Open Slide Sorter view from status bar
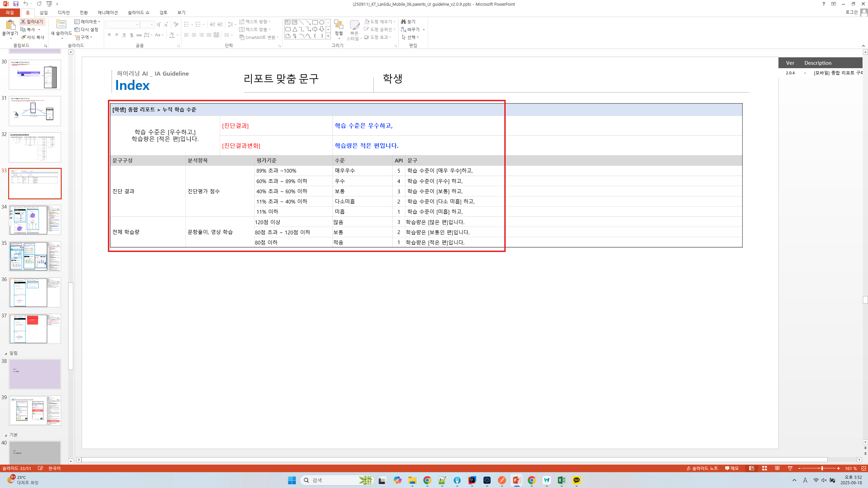 click(x=765, y=468)
